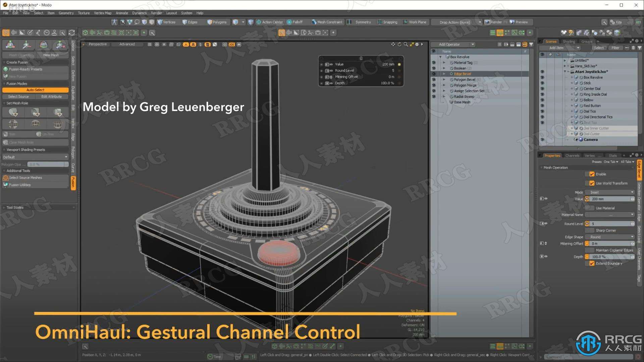Image resolution: width=644 pixels, height=362 pixels.
Task: Open the Dynamics menu in menu bar
Action: [139, 13]
